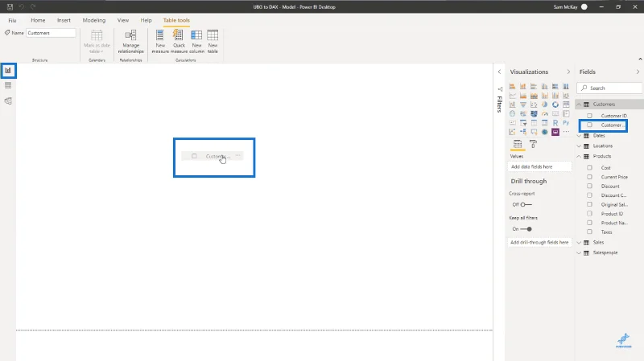Collapse the Products table
644x361 pixels.
coord(579,156)
